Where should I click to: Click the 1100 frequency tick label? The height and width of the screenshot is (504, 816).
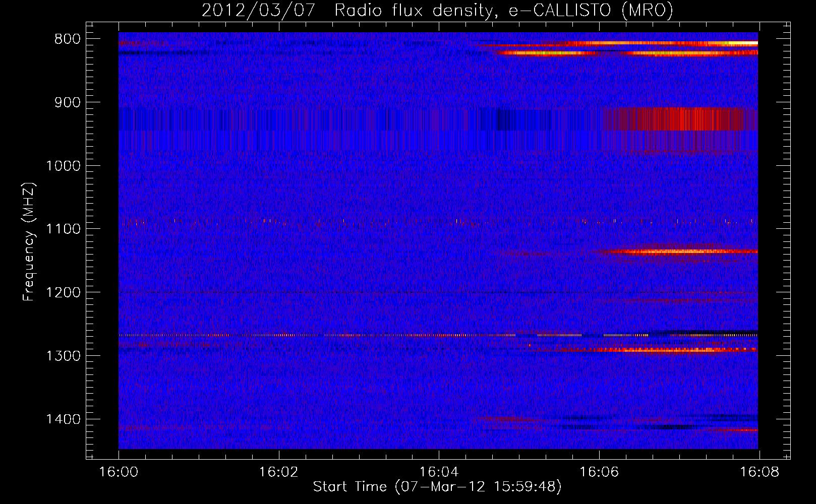(63, 229)
